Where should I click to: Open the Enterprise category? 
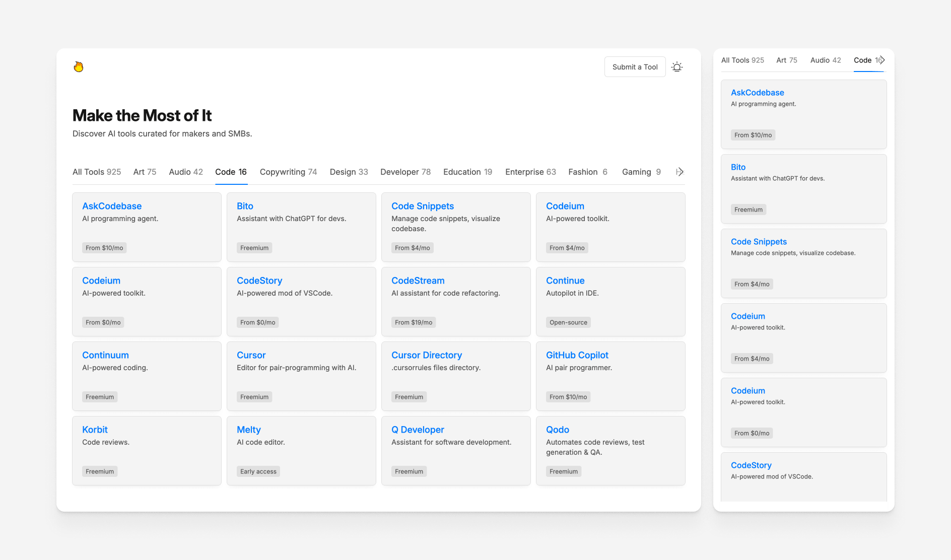point(530,172)
